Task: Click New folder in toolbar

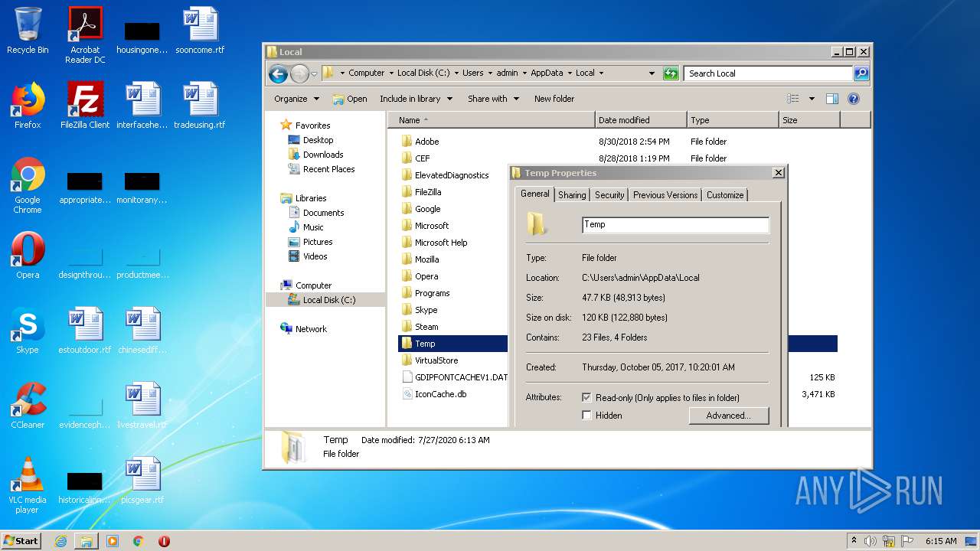Action: 554,99
